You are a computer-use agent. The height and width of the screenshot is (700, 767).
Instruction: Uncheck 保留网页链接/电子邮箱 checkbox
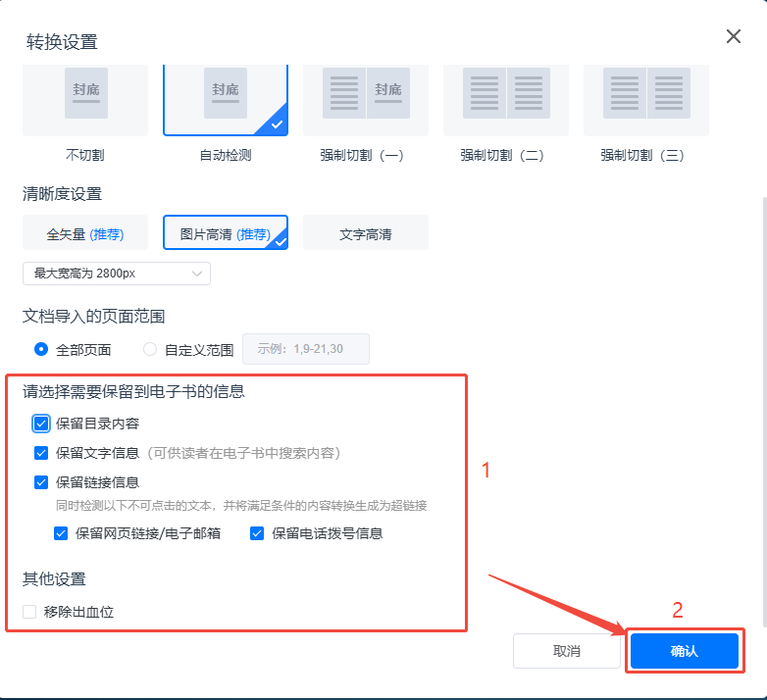(61, 533)
